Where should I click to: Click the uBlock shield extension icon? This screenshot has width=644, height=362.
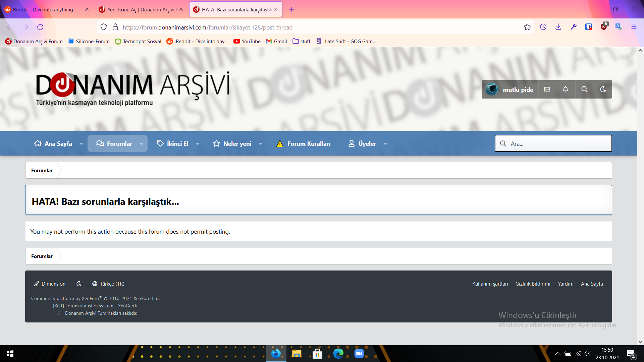604,27
